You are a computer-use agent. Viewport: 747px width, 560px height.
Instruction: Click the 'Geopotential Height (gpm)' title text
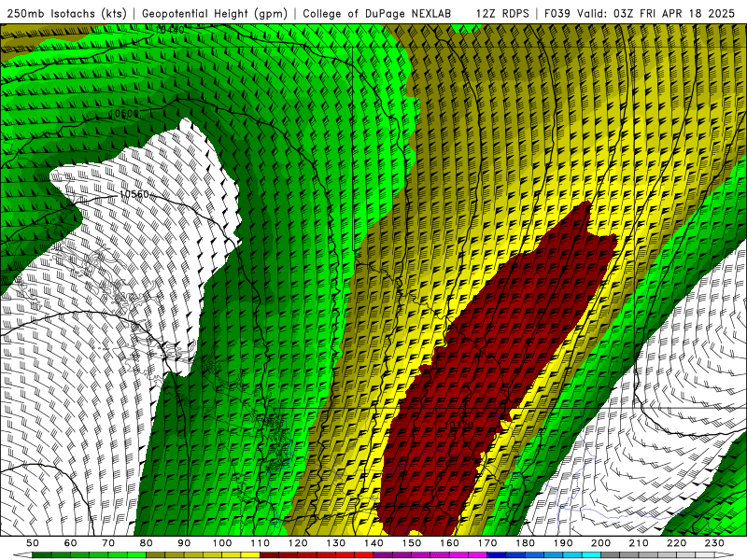click(x=215, y=13)
